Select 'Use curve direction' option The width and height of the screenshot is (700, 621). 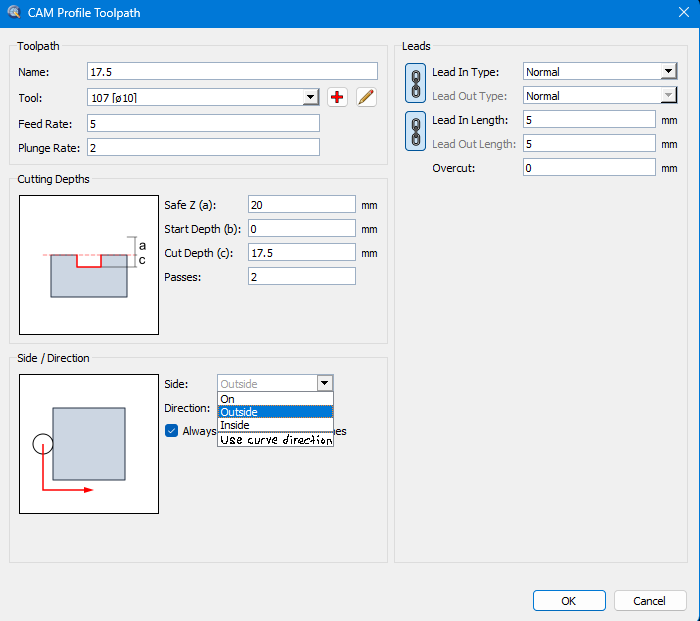click(x=275, y=439)
